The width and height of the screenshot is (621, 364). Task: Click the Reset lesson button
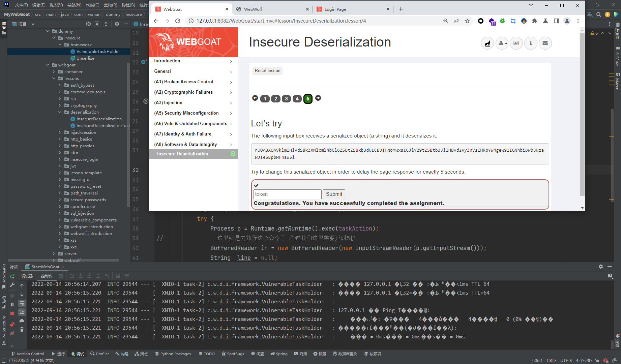pyautogui.click(x=267, y=70)
